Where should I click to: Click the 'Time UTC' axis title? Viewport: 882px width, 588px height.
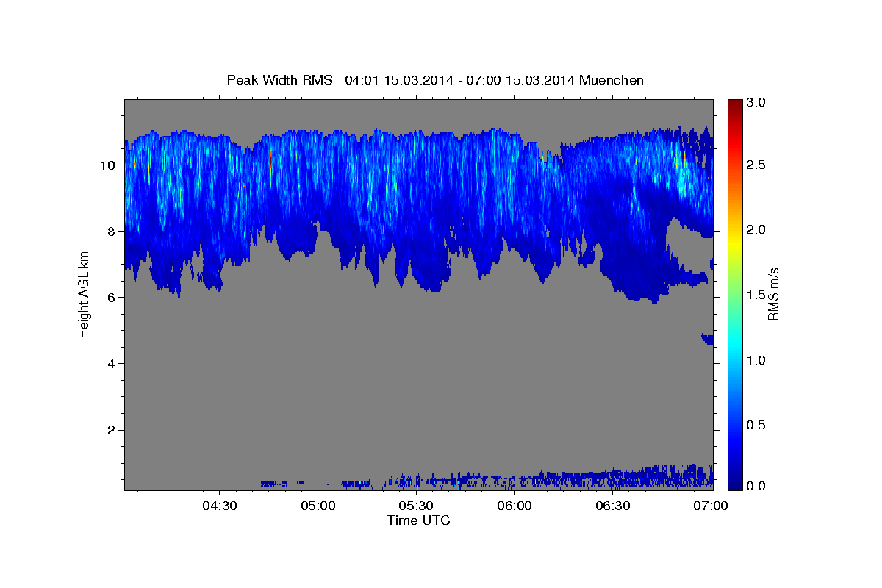pyautogui.click(x=418, y=520)
